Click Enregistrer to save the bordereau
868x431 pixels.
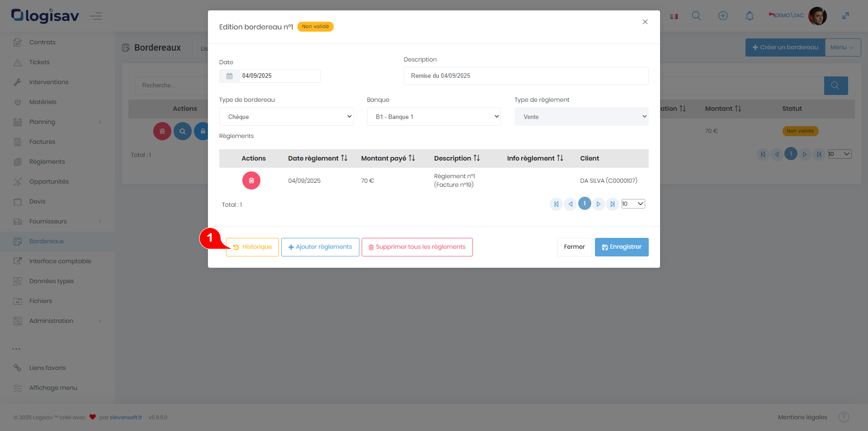click(621, 247)
